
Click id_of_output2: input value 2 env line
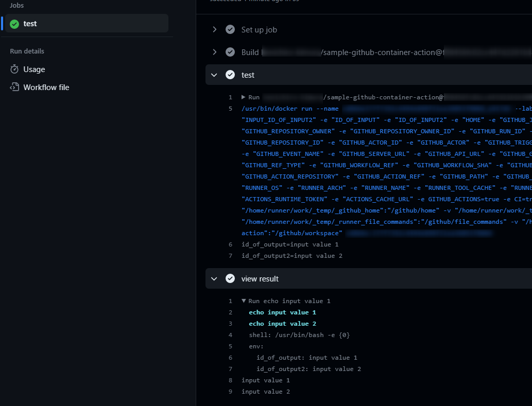click(309, 369)
